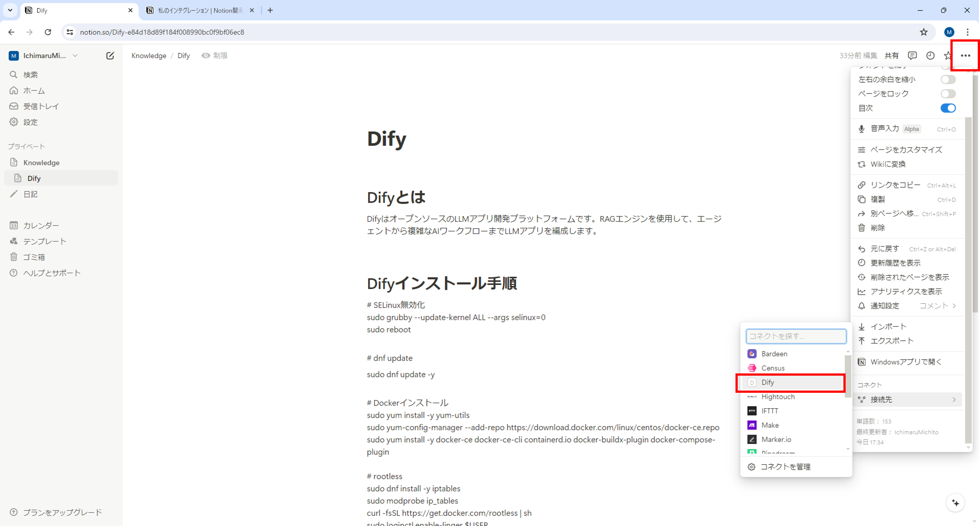The height and width of the screenshot is (526, 980).
Task: Click the 検索 search icon in sidebar
Action: click(x=14, y=75)
